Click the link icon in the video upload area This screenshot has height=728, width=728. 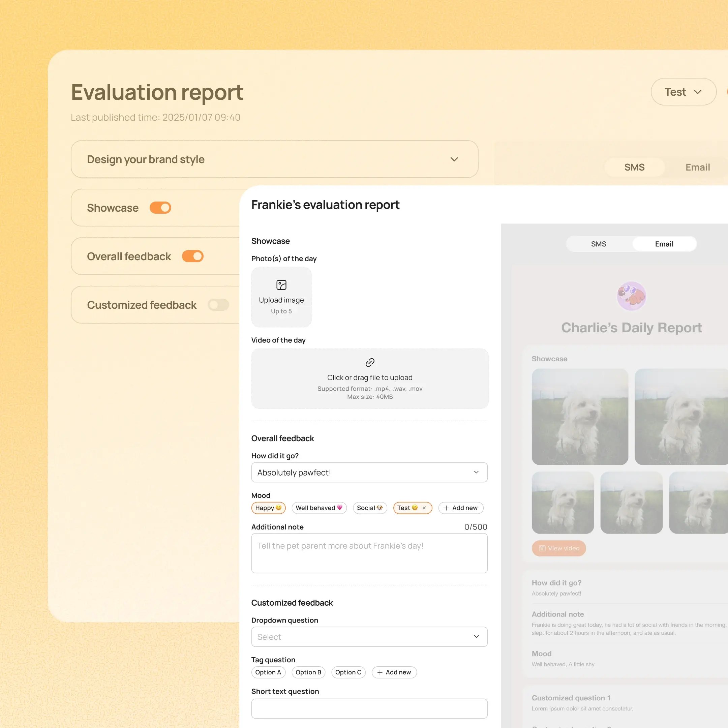point(370,363)
